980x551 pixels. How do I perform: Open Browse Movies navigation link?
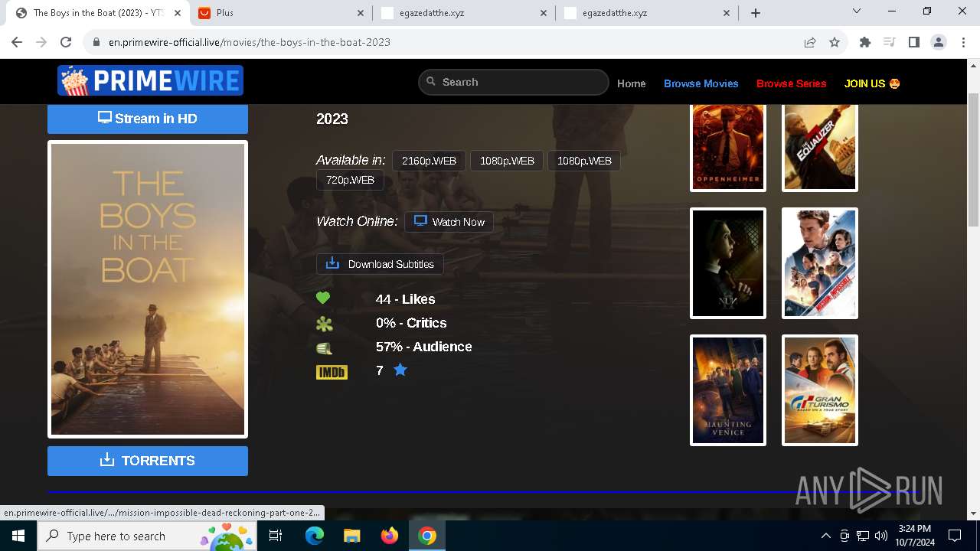(x=701, y=83)
